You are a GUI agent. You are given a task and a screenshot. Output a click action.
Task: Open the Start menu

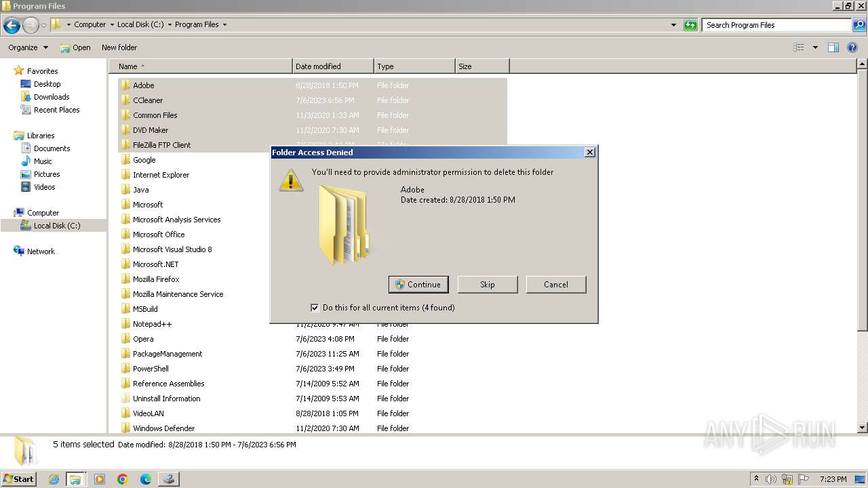point(19,479)
